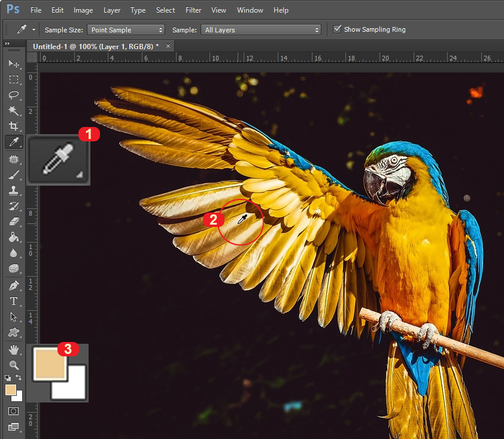Select the Lasso tool
This screenshot has width=504, height=439.
tap(14, 95)
